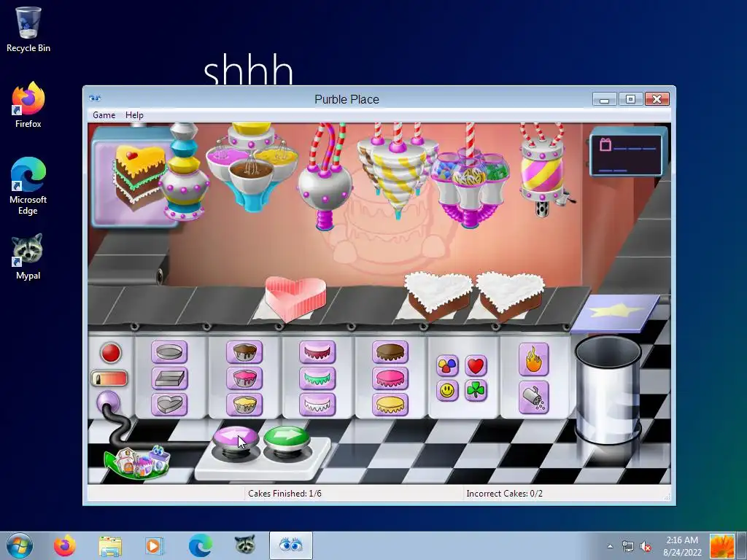Close the Purble Place window
The height and width of the screenshot is (560, 747).
[x=657, y=99]
